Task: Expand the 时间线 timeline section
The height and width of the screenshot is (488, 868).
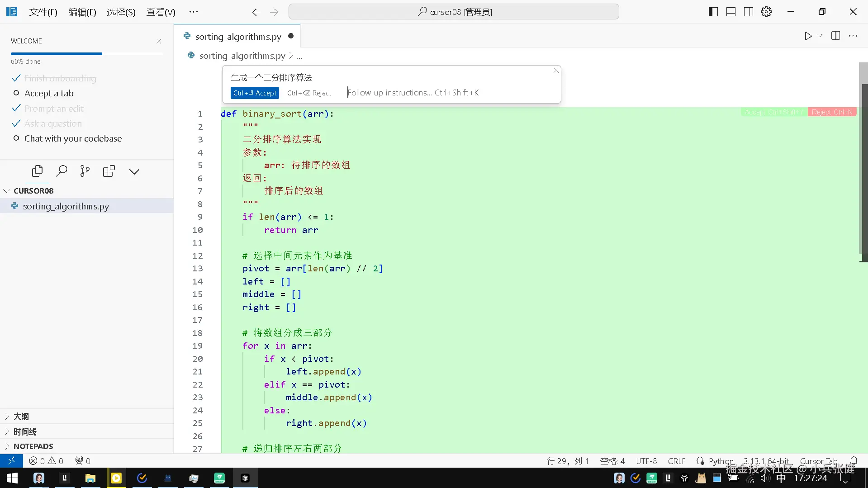Action: pos(87,431)
